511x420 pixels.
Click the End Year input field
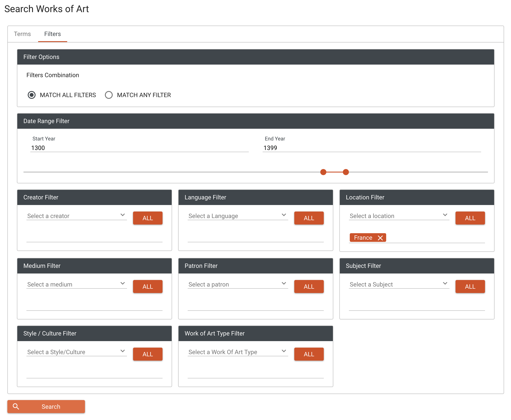pos(372,148)
